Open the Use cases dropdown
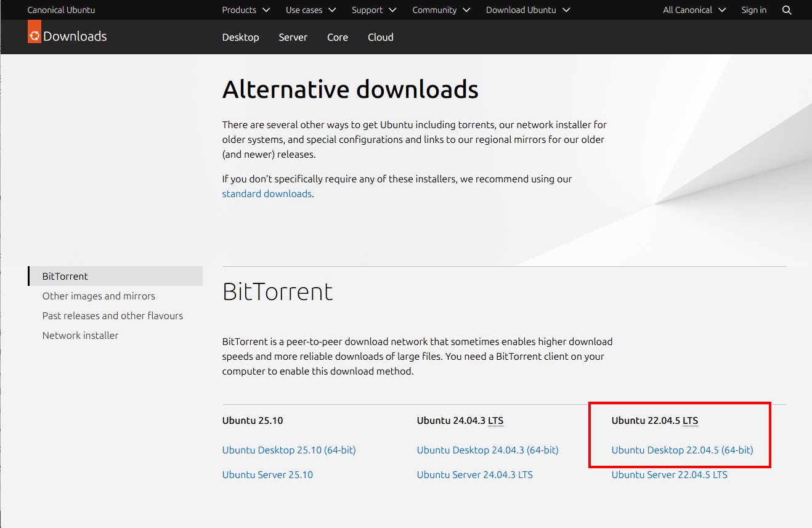 (x=311, y=10)
